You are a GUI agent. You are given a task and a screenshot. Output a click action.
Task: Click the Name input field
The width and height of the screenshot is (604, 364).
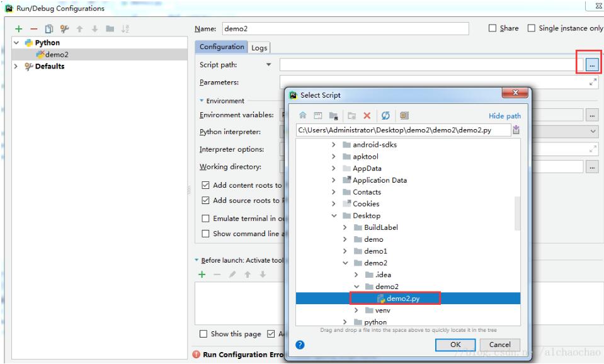tap(345, 28)
